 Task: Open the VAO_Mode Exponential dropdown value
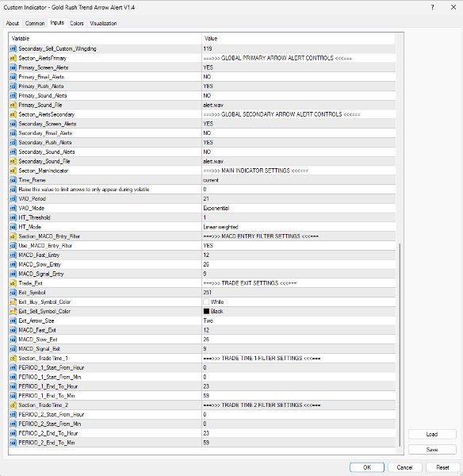[x=299, y=208]
